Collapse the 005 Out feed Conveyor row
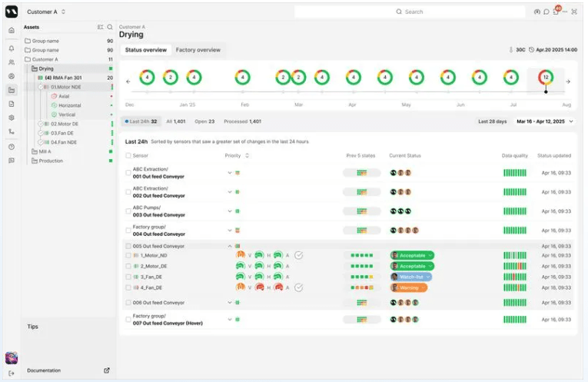This screenshot has width=588, height=382. [229, 246]
